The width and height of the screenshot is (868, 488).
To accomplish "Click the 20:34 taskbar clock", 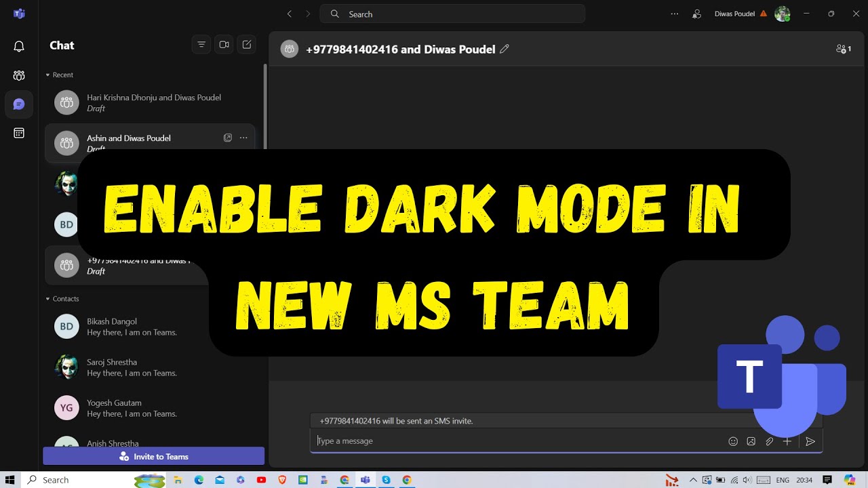I will pyautogui.click(x=804, y=481).
